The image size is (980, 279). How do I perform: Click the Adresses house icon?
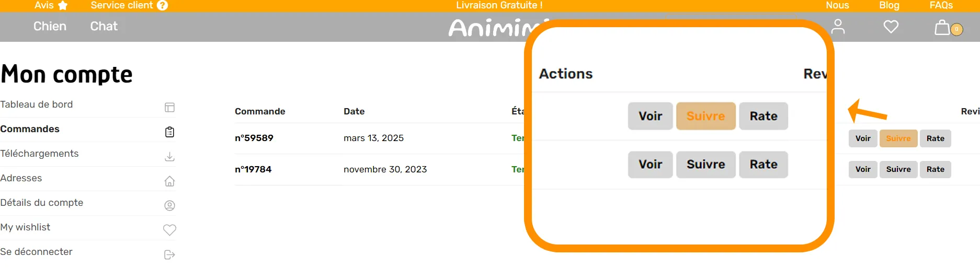169,181
